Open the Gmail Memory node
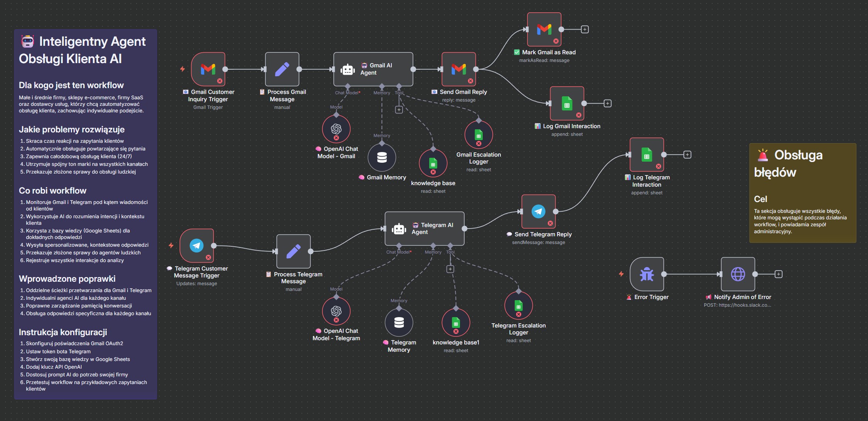Image resolution: width=868 pixels, height=421 pixels. pyautogui.click(x=382, y=157)
